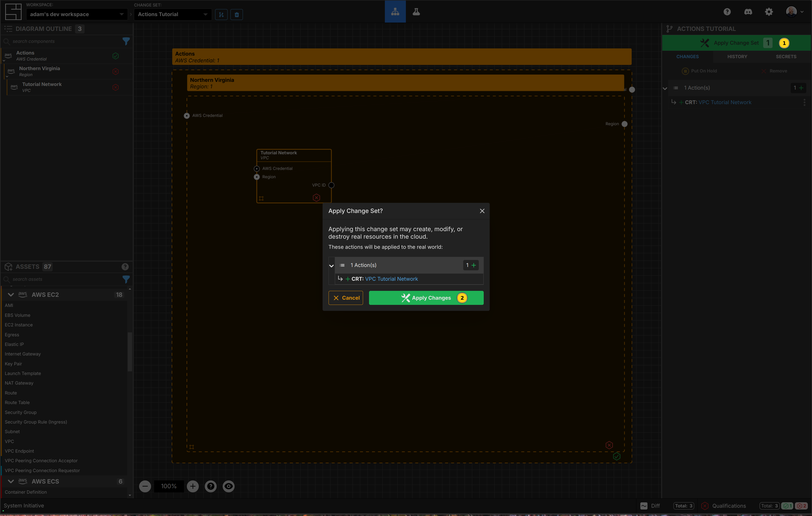The height and width of the screenshot is (516, 812).
Task: Select the EC2 Instance asset
Action: [19, 325]
